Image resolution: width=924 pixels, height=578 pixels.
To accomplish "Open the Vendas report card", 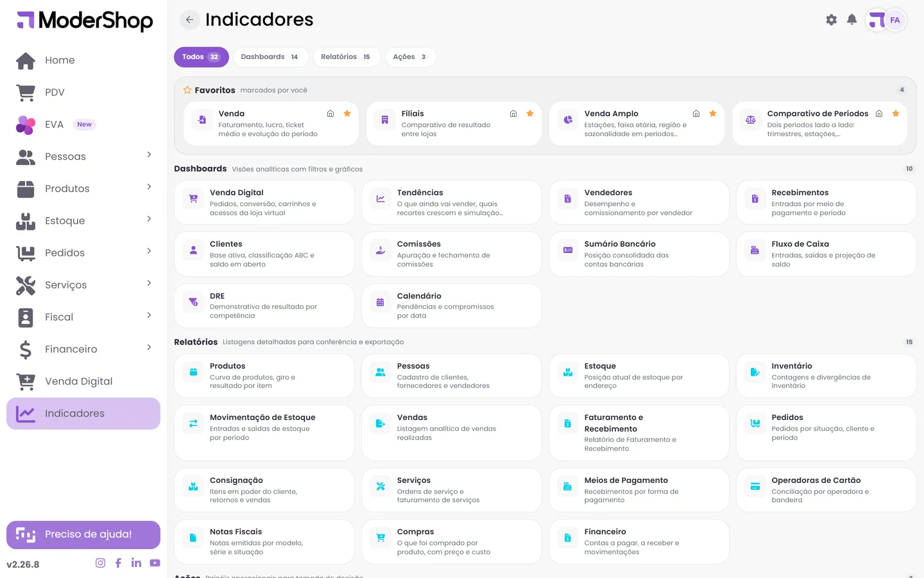I will [x=452, y=433].
